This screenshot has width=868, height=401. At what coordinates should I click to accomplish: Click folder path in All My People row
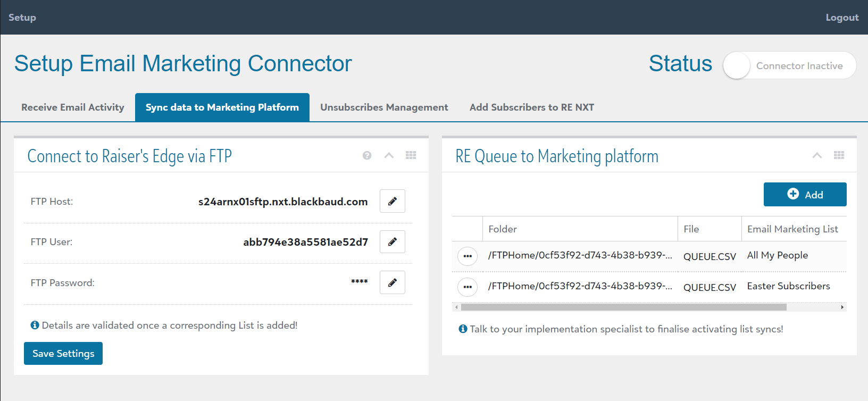coord(580,255)
